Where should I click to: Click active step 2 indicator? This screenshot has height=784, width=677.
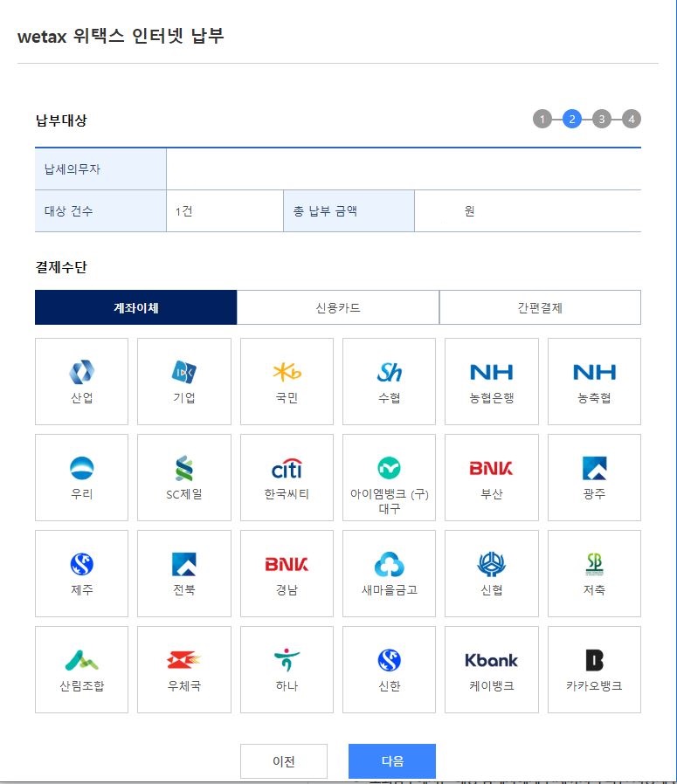(x=572, y=119)
